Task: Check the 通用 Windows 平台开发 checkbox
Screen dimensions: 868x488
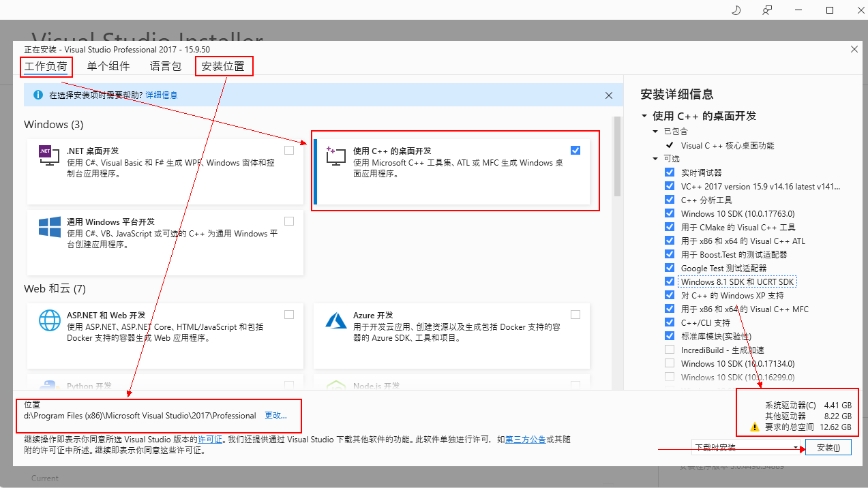Action: pos(289,221)
